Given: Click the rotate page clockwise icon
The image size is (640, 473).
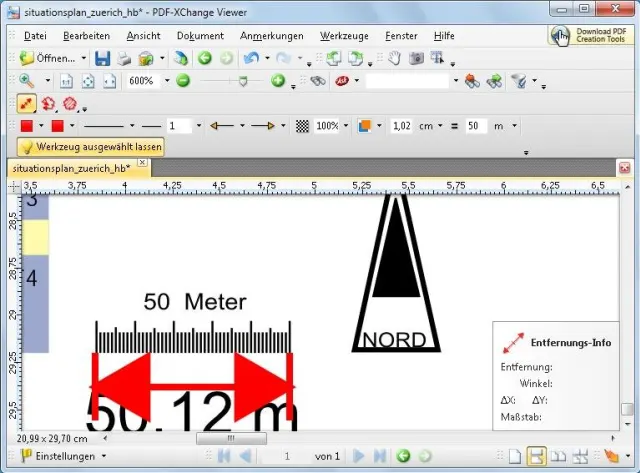Looking at the screenshot, I should pos(355,58).
